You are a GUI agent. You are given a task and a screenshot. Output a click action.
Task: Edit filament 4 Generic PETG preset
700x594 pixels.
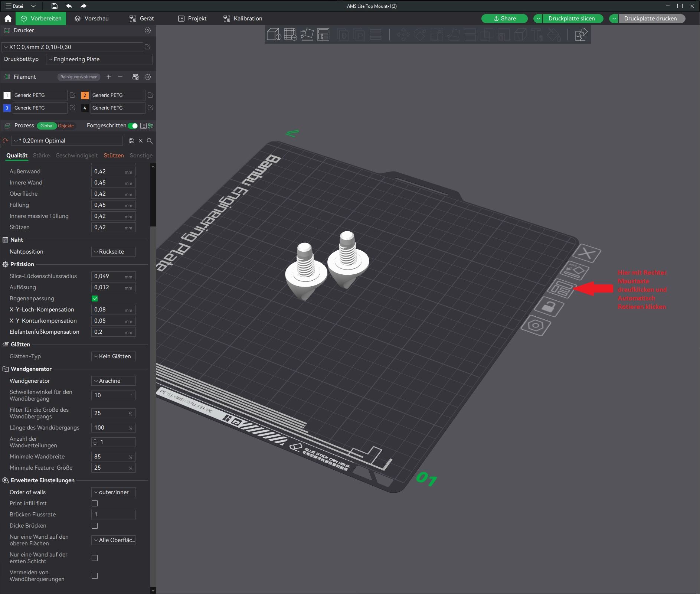click(x=150, y=108)
